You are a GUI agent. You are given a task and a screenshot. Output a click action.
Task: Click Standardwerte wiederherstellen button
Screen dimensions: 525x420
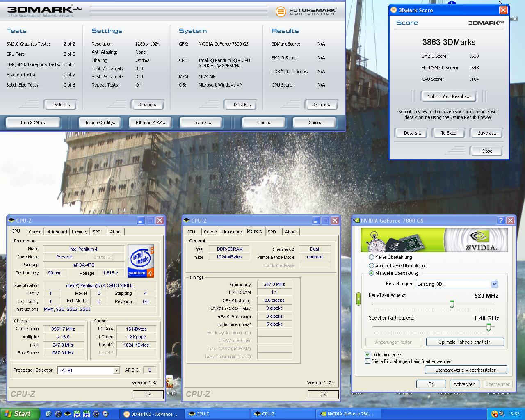pos(466,370)
